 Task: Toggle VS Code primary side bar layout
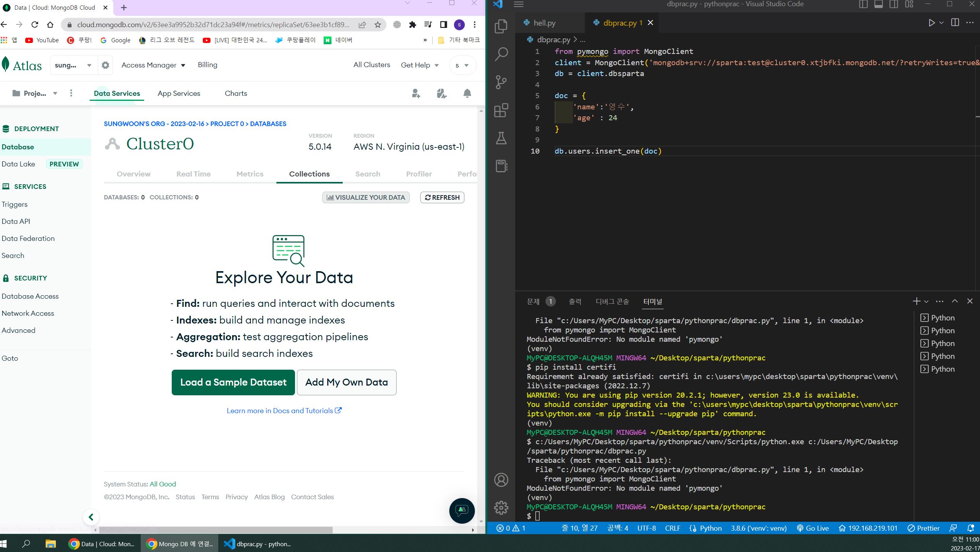click(863, 4)
